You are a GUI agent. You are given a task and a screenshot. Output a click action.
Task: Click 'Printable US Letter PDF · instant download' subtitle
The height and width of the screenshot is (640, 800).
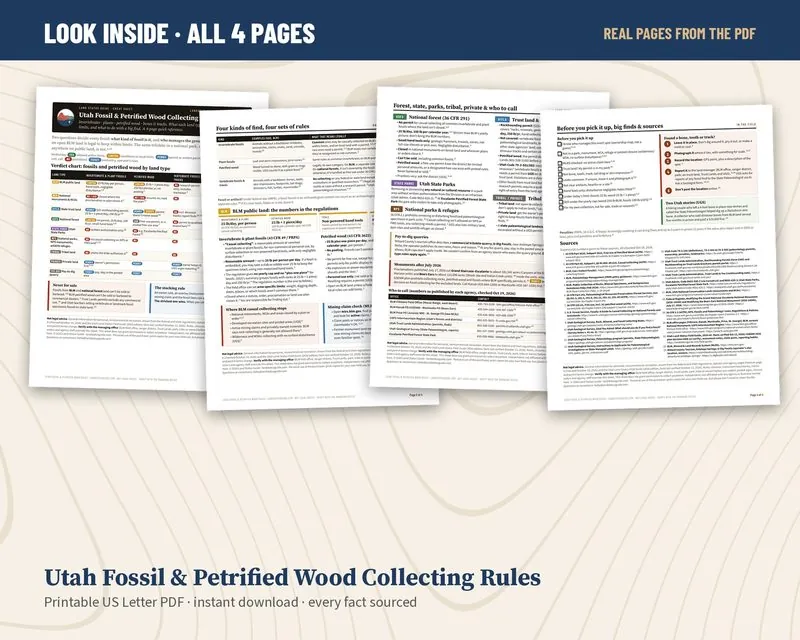[x=171, y=602]
